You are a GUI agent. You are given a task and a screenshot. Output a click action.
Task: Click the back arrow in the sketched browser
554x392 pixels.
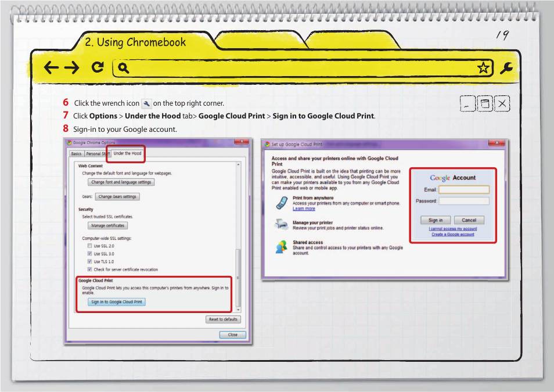coord(51,67)
